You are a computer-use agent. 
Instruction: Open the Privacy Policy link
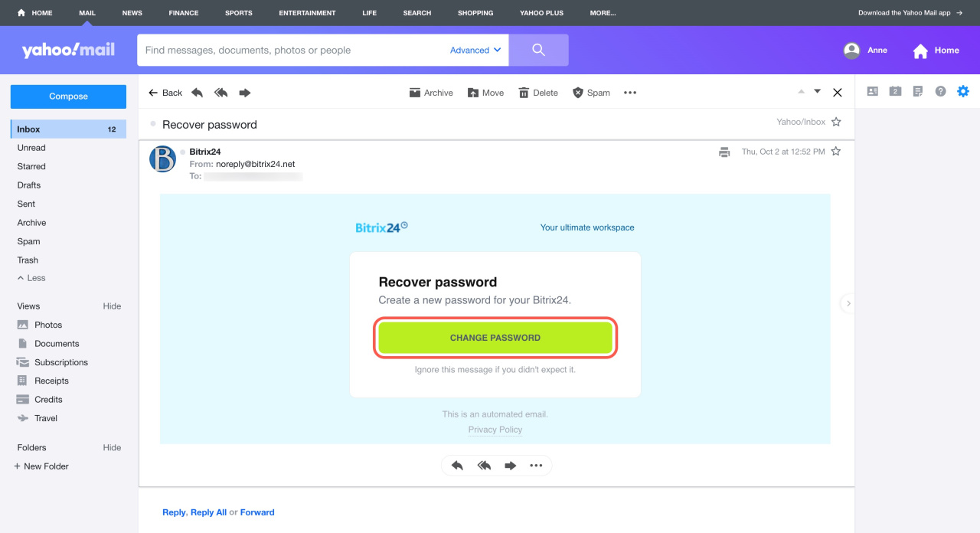click(x=495, y=430)
